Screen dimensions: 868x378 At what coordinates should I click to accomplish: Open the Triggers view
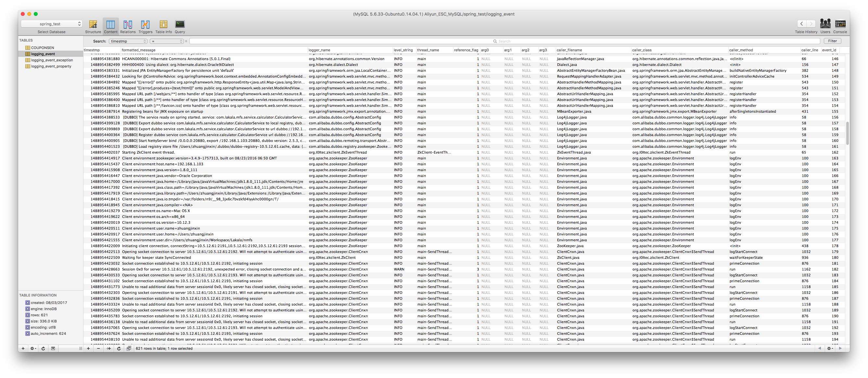pos(145,25)
